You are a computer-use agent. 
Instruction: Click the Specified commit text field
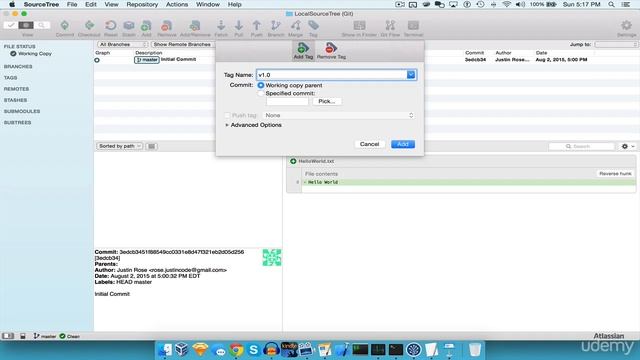pos(287,101)
